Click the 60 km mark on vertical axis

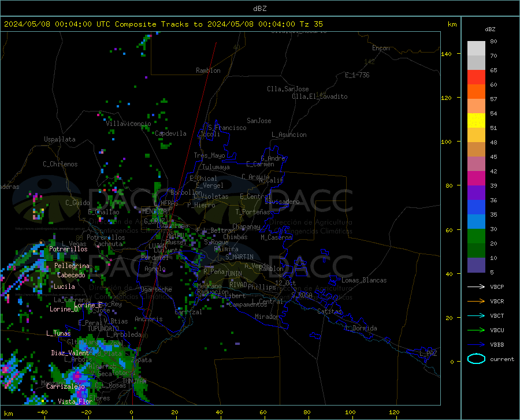(448, 230)
